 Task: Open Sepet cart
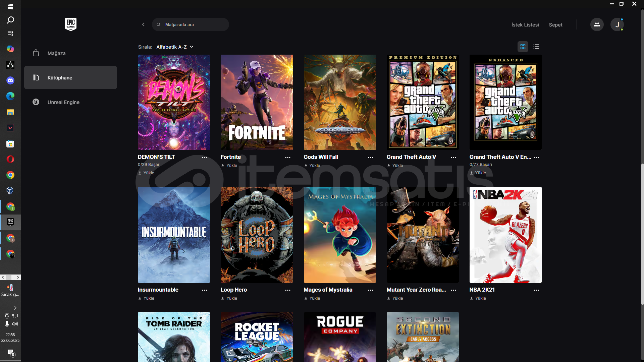click(x=555, y=25)
